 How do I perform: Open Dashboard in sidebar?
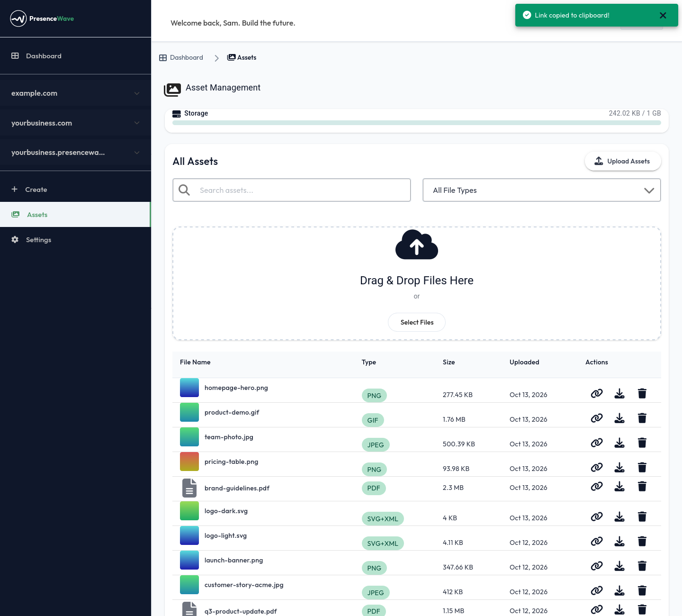click(76, 56)
